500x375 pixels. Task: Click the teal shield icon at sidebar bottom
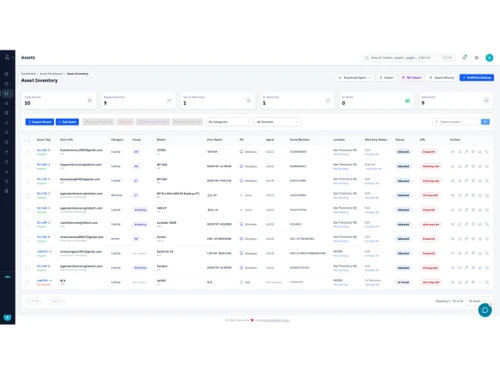coord(7,317)
